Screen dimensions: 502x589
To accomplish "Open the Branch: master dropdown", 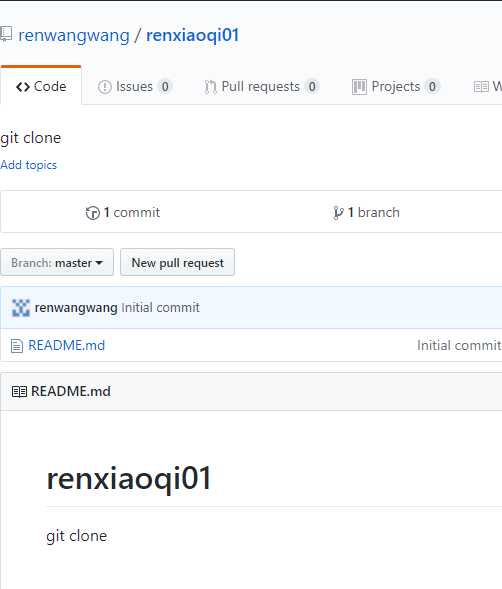I will coord(57,262).
